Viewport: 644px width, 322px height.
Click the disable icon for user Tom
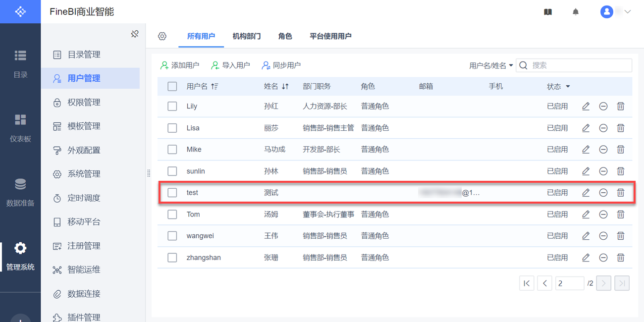pos(603,215)
